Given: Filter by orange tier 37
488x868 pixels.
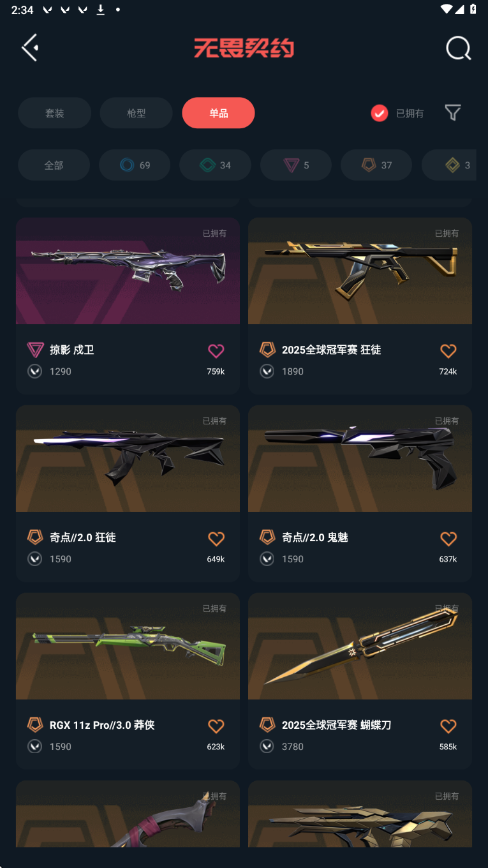Looking at the screenshot, I should [x=376, y=165].
